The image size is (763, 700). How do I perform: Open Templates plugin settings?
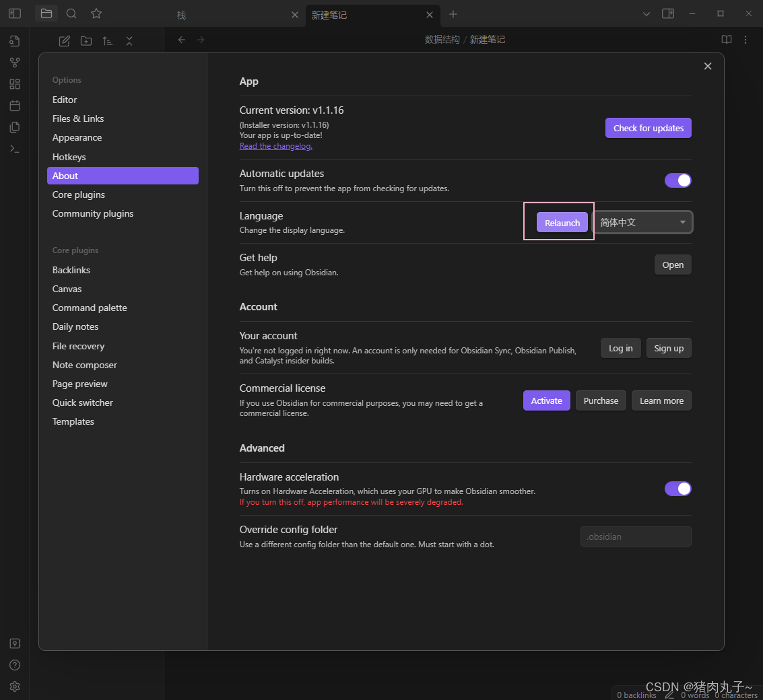[123, 422]
